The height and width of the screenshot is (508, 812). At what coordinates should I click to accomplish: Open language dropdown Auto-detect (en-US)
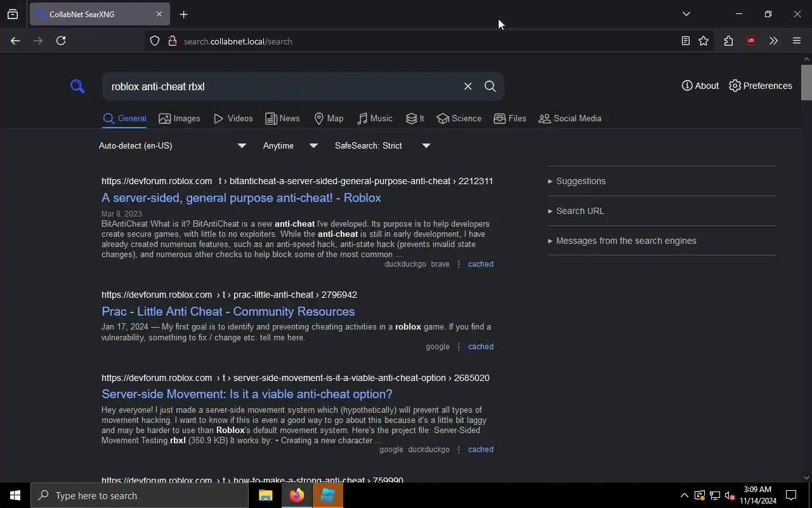click(x=172, y=145)
